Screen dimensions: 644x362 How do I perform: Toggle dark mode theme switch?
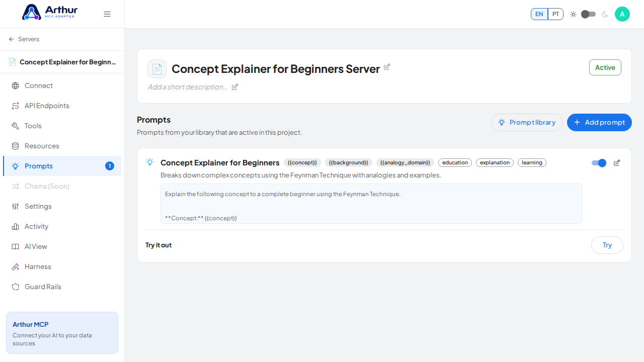click(588, 14)
